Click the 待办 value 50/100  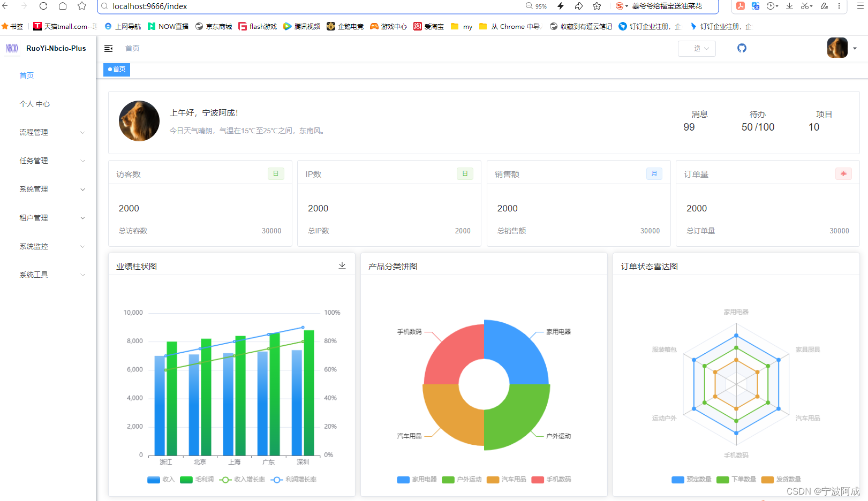tap(758, 127)
